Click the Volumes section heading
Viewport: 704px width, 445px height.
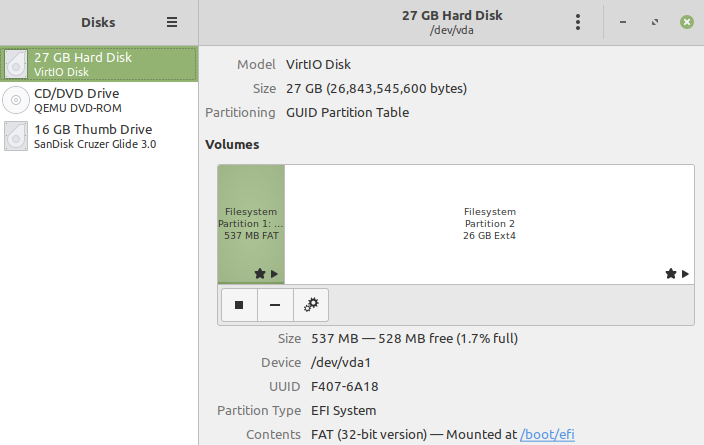click(x=232, y=145)
